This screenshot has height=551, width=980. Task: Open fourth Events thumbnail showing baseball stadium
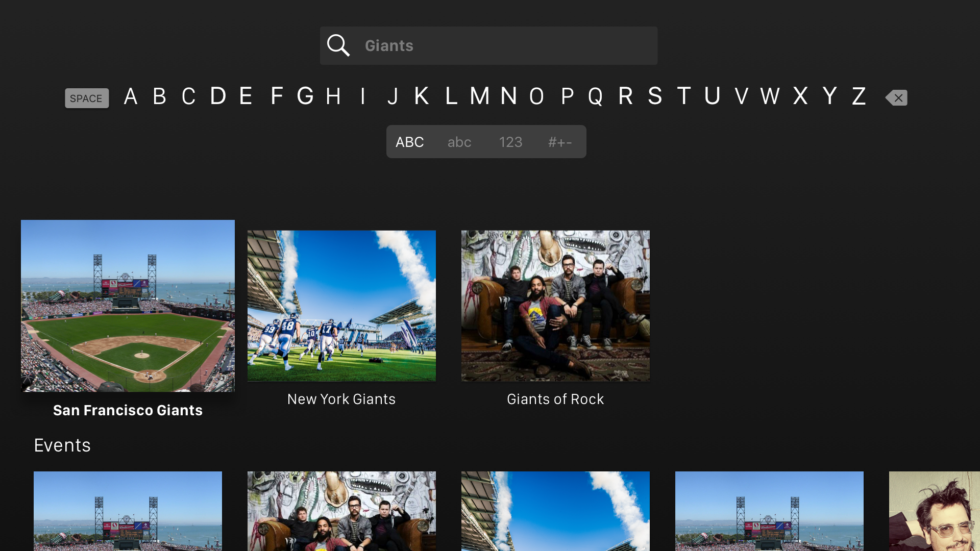click(769, 511)
